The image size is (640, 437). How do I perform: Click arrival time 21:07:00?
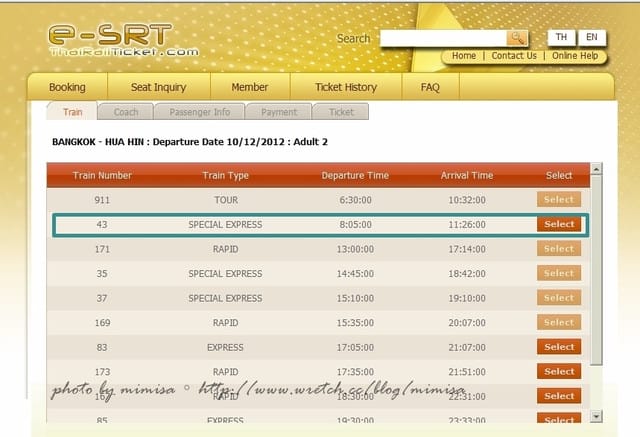click(x=467, y=347)
